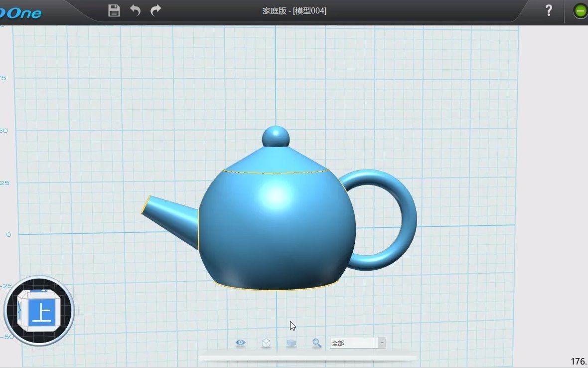Click the One logo at top left
This screenshot has height=368, width=588.
(20, 13)
